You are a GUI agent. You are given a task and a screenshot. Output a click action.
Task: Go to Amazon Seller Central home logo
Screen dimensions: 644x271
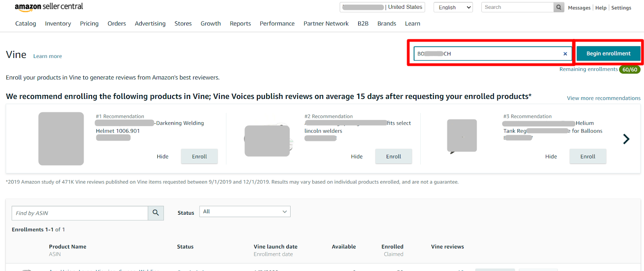click(49, 7)
